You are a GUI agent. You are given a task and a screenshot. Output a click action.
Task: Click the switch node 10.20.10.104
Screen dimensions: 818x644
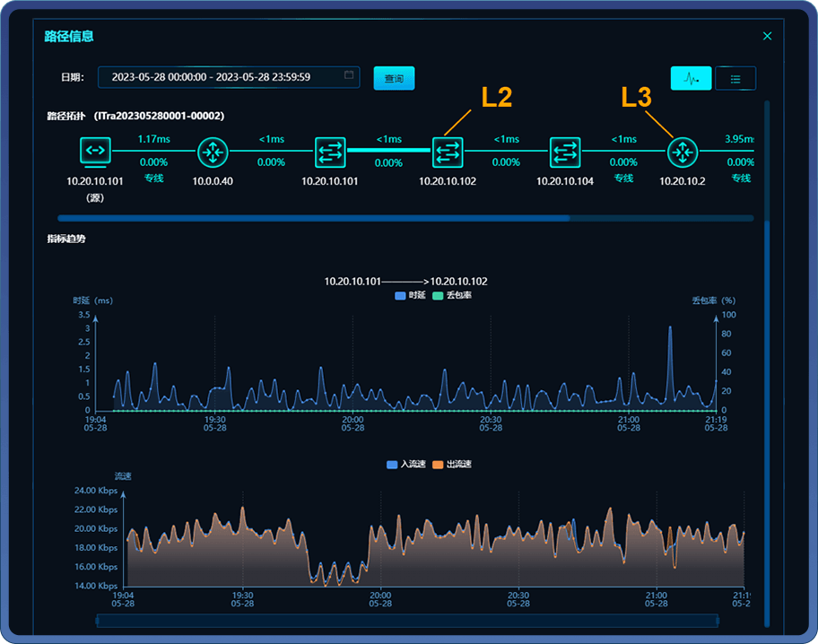pos(565,152)
